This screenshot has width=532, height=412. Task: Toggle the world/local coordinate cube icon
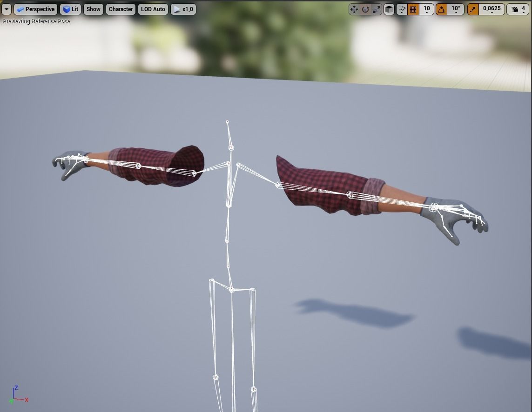pos(389,9)
